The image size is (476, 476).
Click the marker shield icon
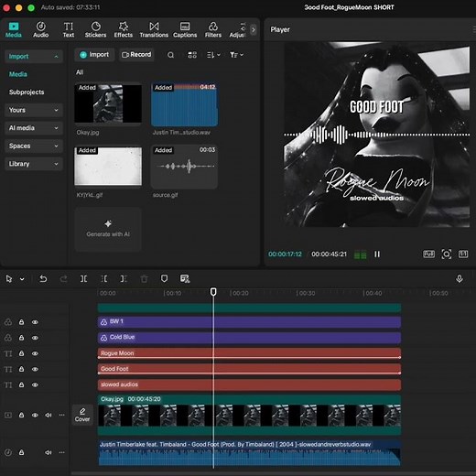(164, 278)
